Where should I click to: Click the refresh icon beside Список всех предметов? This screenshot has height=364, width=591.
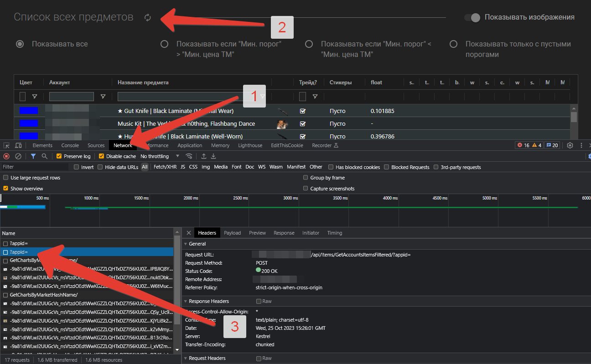[x=147, y=18]
